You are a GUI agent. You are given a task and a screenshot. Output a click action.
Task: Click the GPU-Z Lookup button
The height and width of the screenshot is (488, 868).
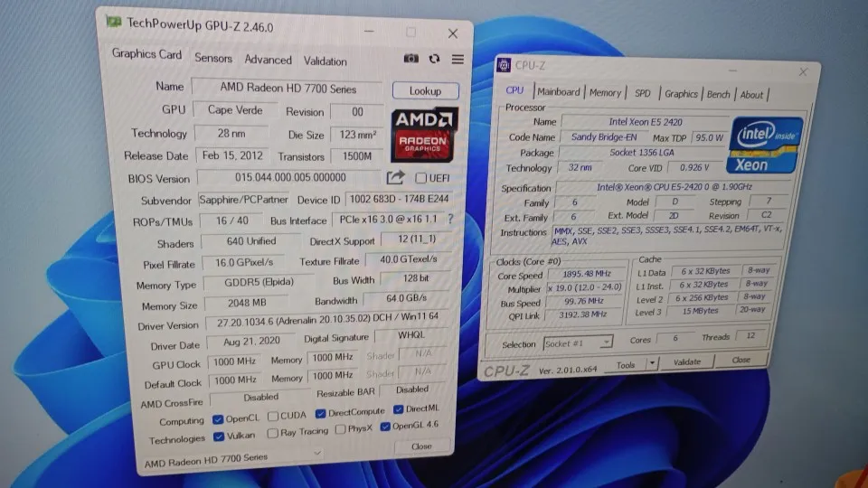[425, 90]
